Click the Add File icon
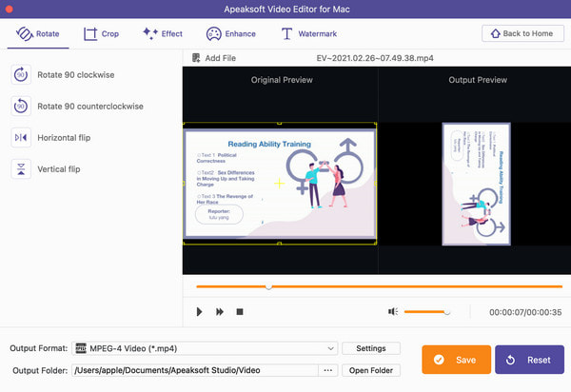This screenshot has height=392, width=571. coord(196,58)
